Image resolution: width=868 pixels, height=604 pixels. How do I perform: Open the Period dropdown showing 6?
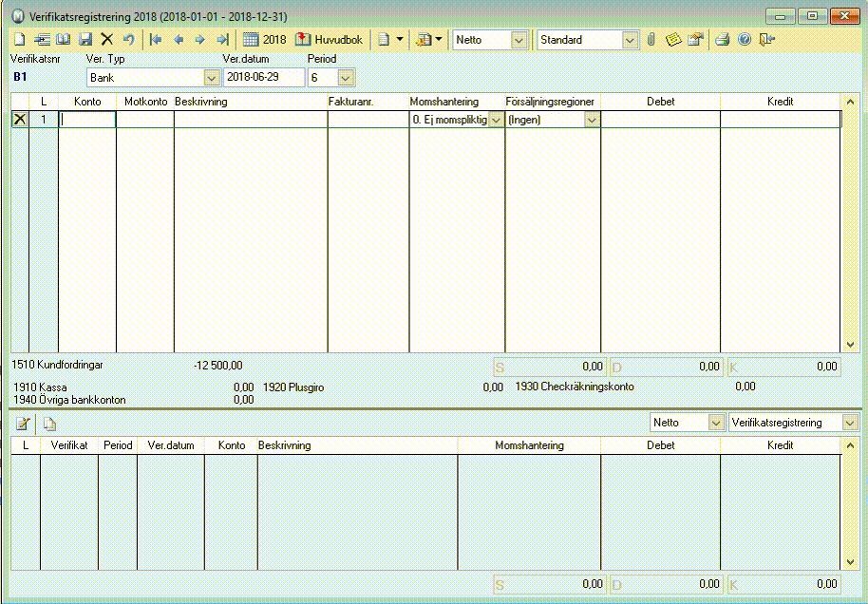pos(346,78)
